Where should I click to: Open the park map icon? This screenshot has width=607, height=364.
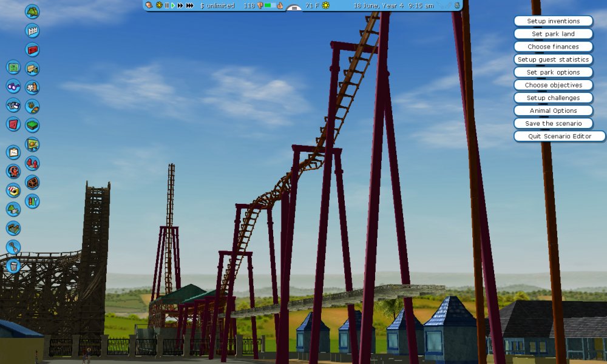tap(13, 67)
